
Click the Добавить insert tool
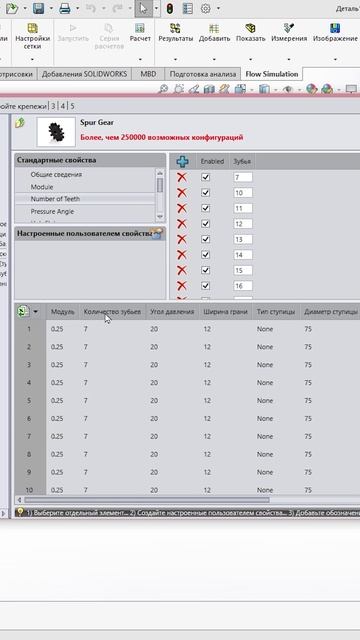point(214,32)
